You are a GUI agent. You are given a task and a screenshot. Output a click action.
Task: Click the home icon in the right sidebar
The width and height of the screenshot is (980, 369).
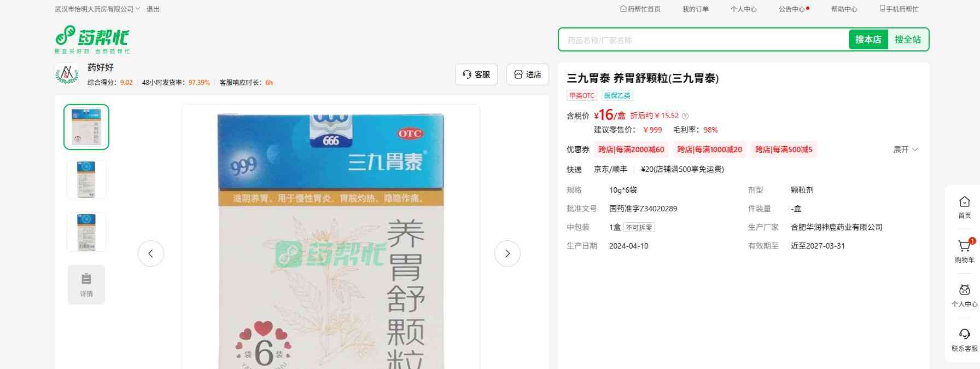click(964, 203)
